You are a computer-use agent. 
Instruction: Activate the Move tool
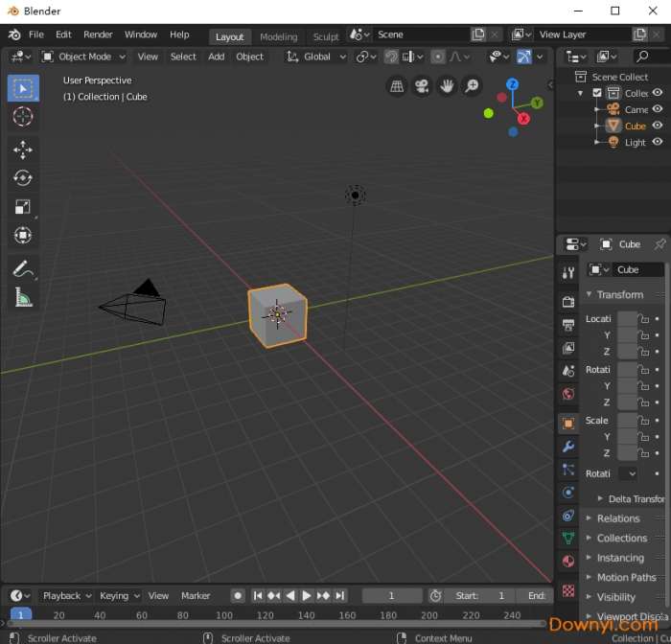pyautogui.click(x=23, y=149)
